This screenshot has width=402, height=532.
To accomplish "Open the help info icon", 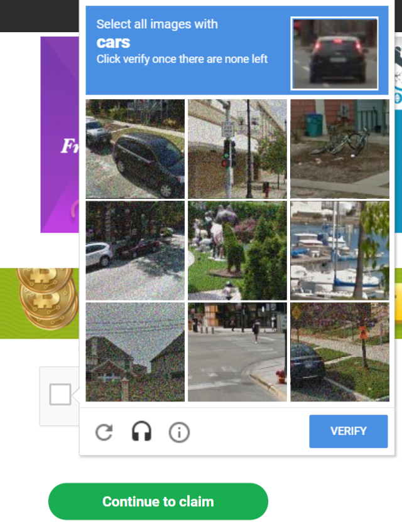I will pos(179,432).
